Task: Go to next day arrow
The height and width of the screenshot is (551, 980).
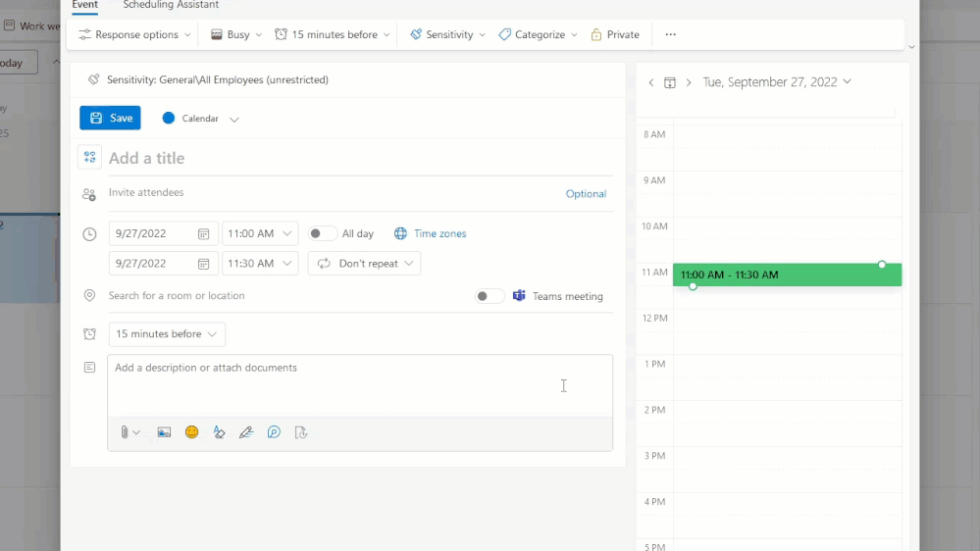Action: pos(688,82)
